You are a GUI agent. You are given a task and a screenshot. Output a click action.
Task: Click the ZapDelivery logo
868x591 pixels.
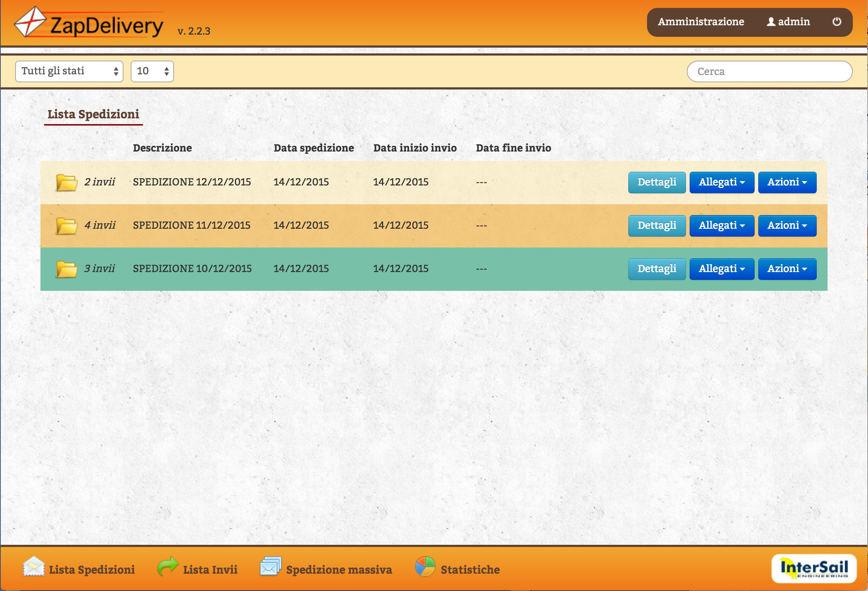89,22
